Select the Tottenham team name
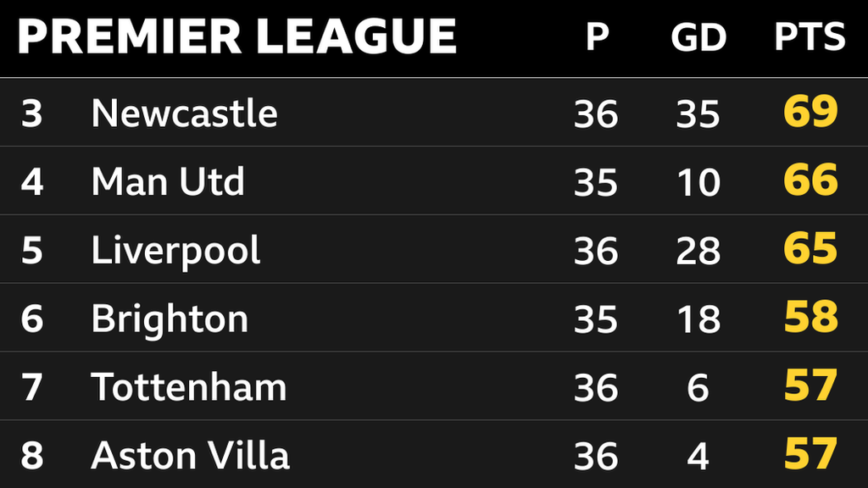The image size is (868, 488). point(188,387)
